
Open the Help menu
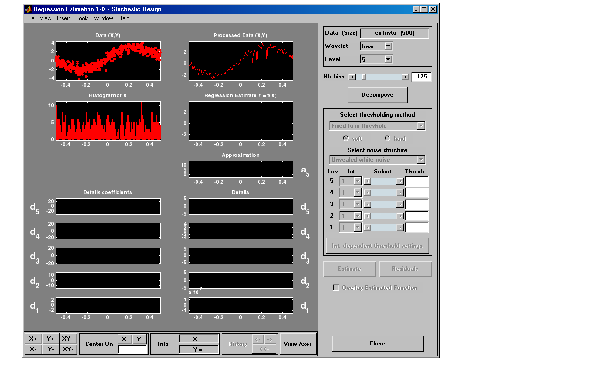124,18
